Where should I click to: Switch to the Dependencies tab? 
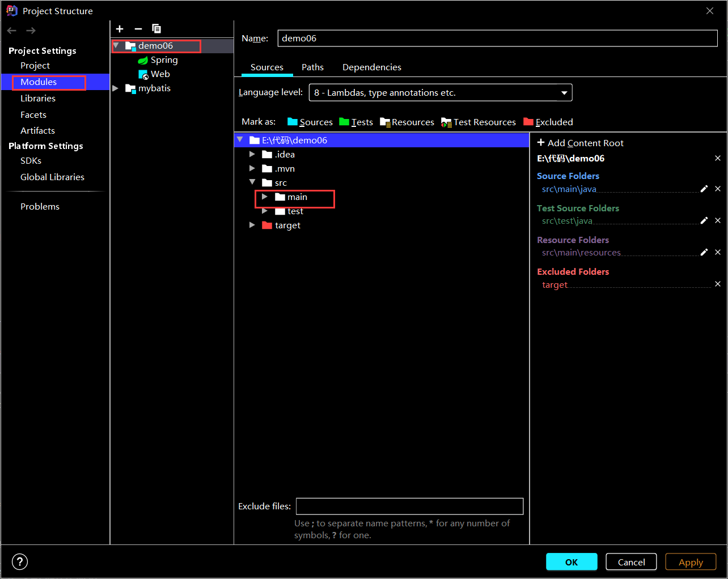[x=372, y=67]
